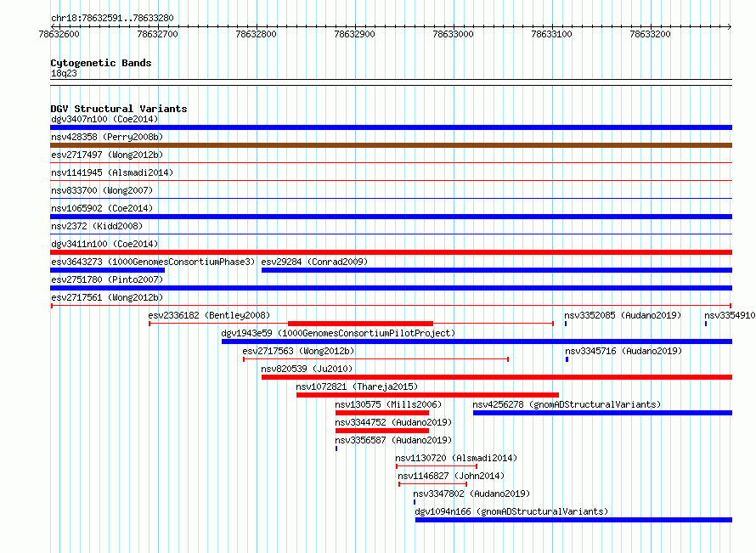
Task: Click the nsv3356587 (Audano2019) label
Action: tap(393, 440)
